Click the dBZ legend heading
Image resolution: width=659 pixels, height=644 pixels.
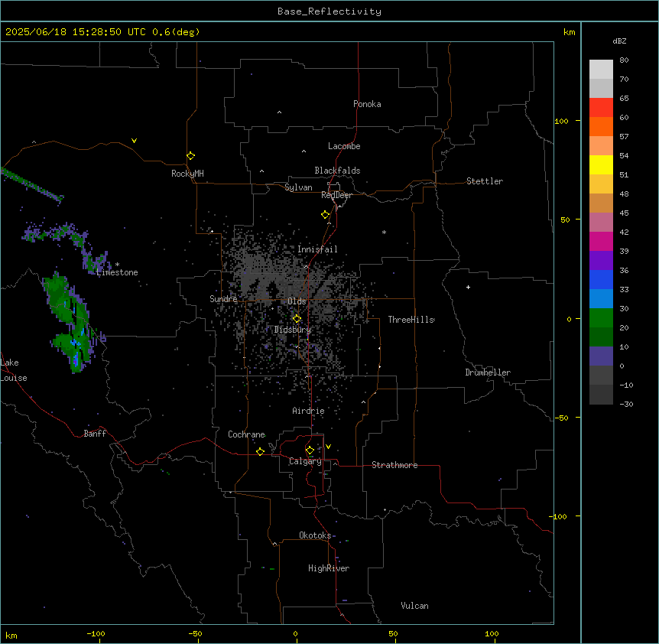point(619,41)
